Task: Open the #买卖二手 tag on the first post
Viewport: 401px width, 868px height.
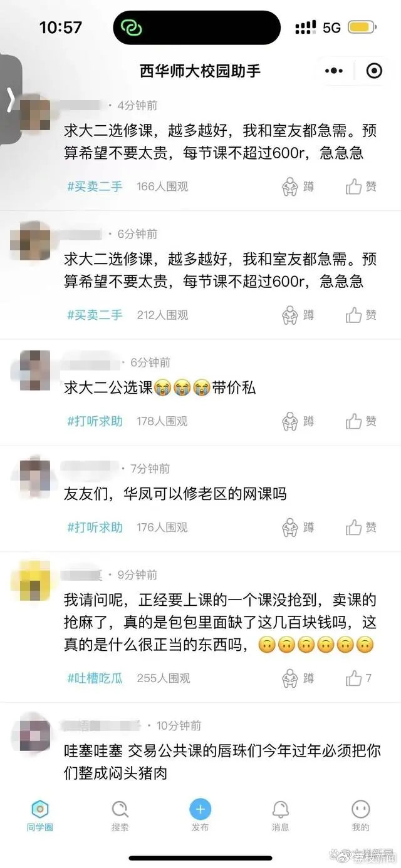Action: point(95,186)
